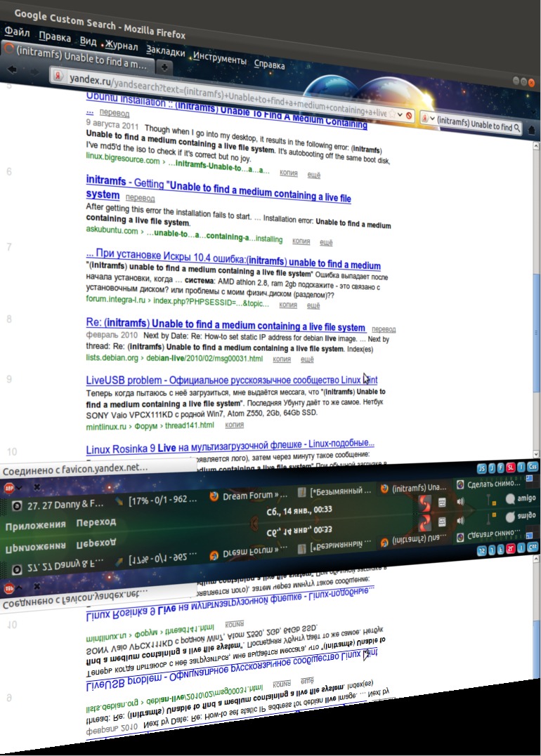Click the upright clock 'Сб., 14 янв., 00:33'
This screenshot has width=541, height=756.
pyautogui.click(x=299, y=511)
